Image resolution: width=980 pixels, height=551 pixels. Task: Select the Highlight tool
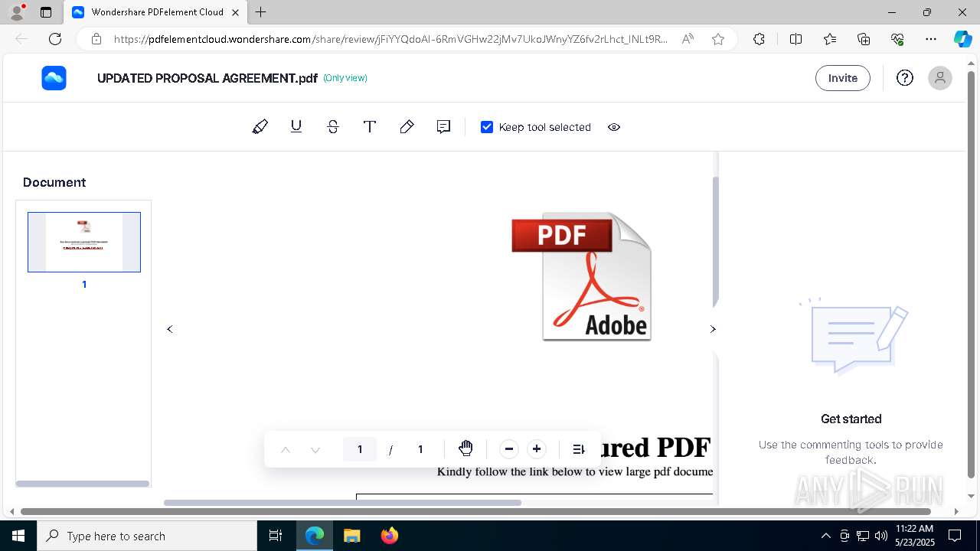click(x=260, y=127)
